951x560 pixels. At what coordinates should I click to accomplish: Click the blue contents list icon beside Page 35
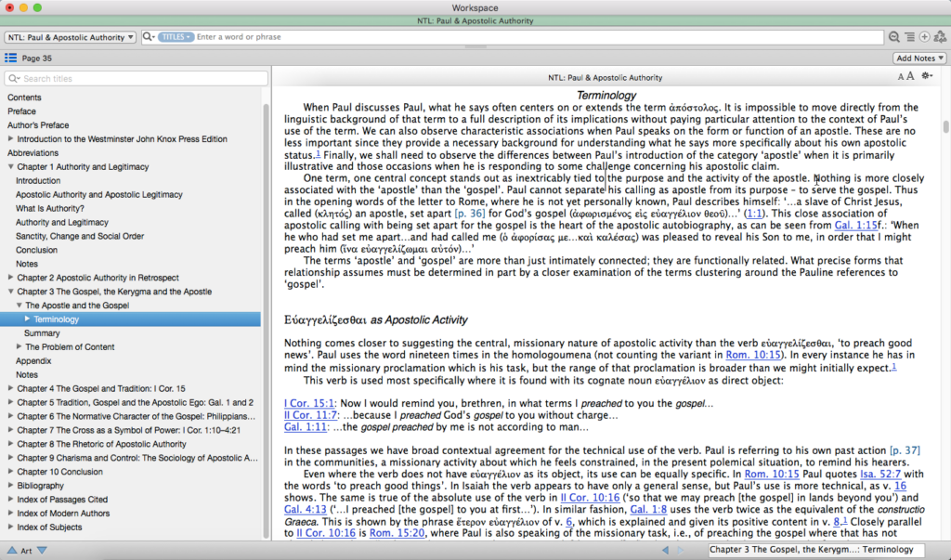click(9, 58)
